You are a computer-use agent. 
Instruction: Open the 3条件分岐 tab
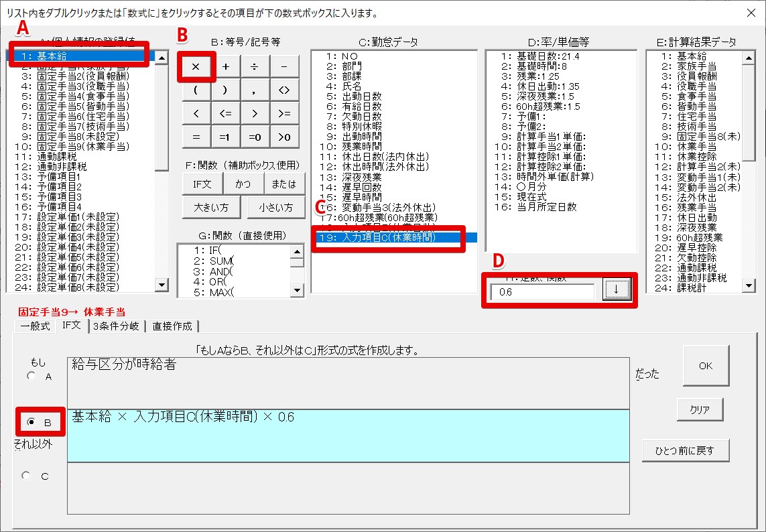(x=117, y=326)
